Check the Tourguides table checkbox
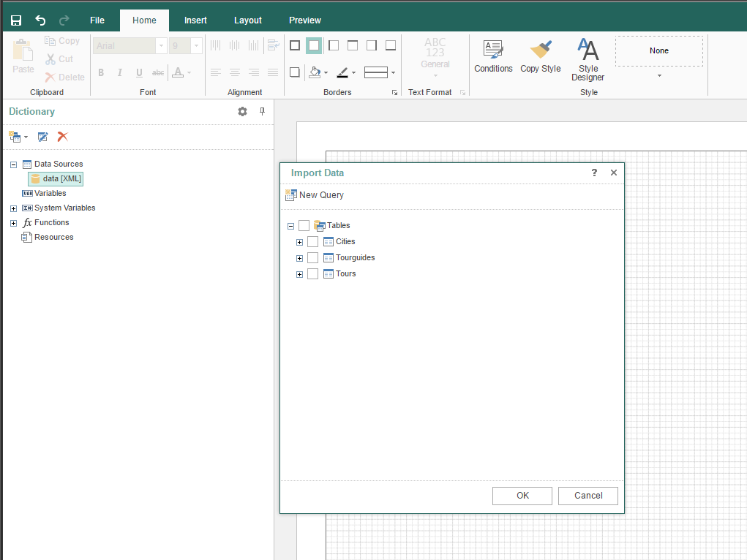747x560 pixels. pyautogui.click(x=312, y=257)
